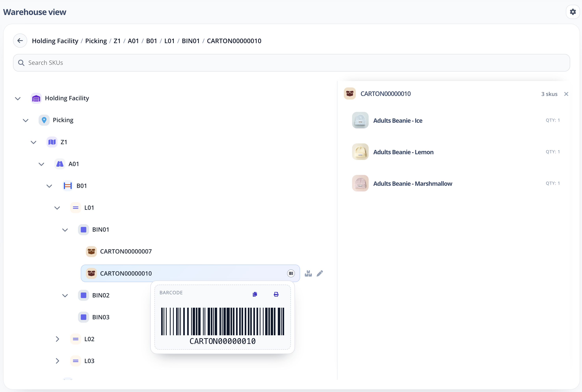Viewport: 582px width, 392px height.
Task: Close the CARTON00000010 details panel
Action: pyautogui.click(x=566, y=94)
